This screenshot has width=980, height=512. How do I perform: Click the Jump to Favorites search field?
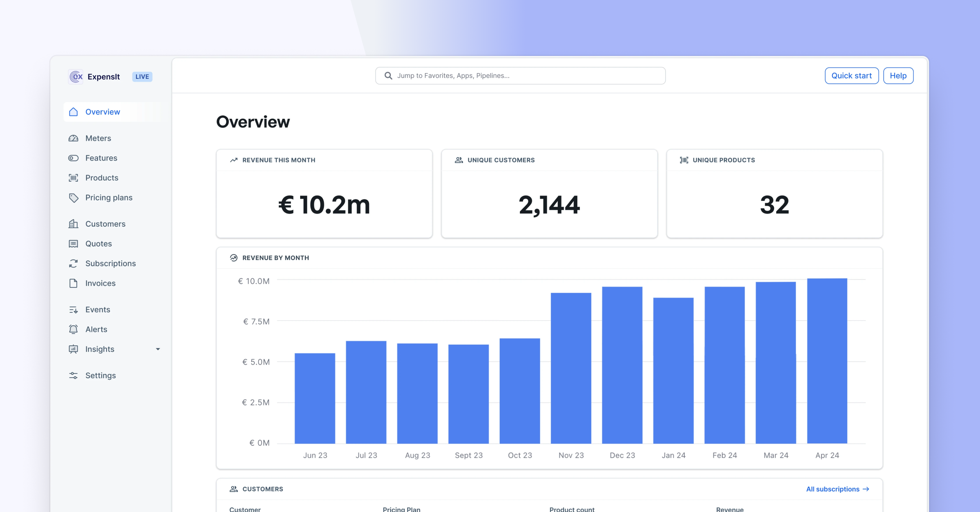(520, 75)
